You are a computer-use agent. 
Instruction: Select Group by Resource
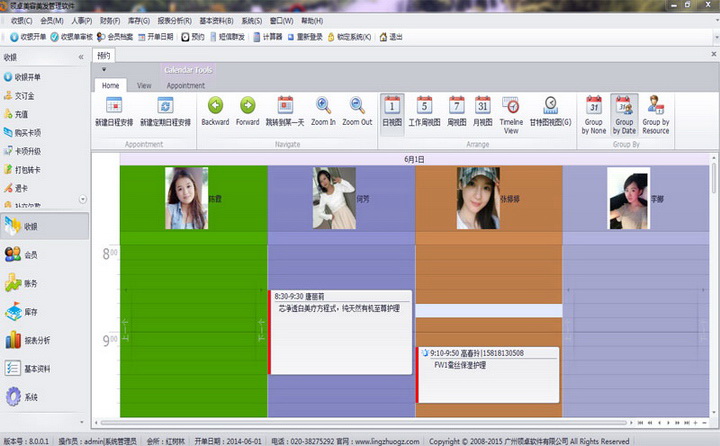656,115
